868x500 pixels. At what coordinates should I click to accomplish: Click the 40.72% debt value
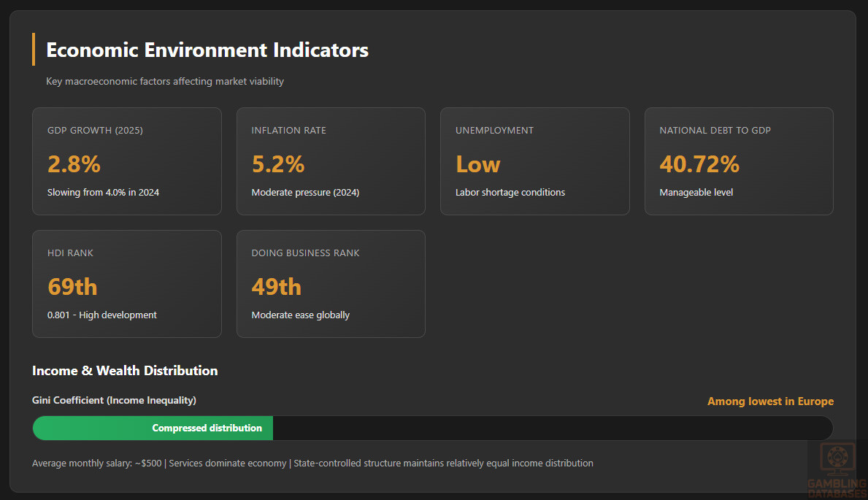699,164
